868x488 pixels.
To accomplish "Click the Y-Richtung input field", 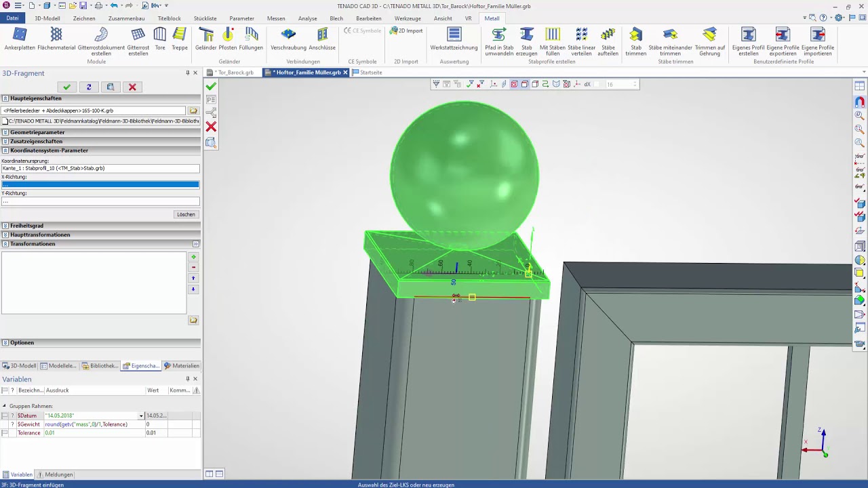I will tap(100, 201).
